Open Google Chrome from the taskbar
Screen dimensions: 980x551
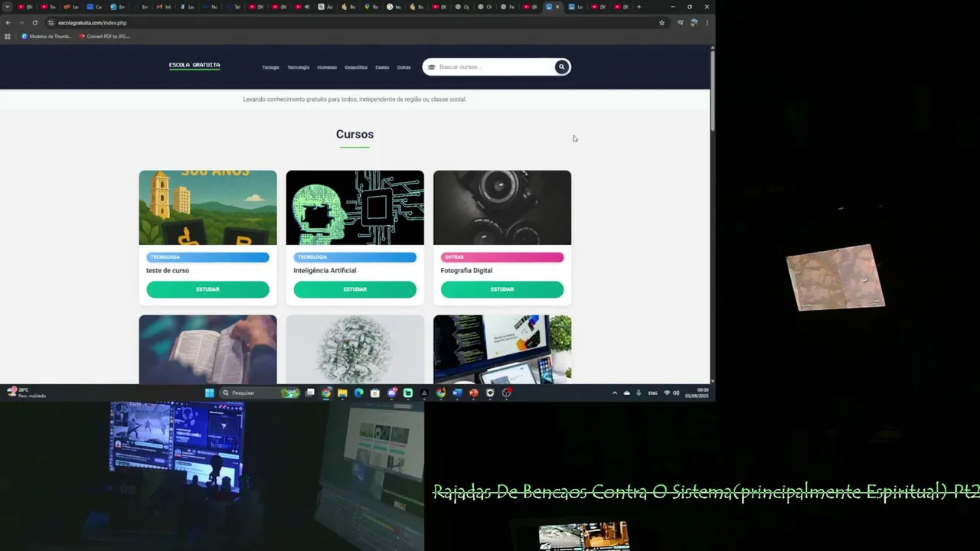pos(326,393)
